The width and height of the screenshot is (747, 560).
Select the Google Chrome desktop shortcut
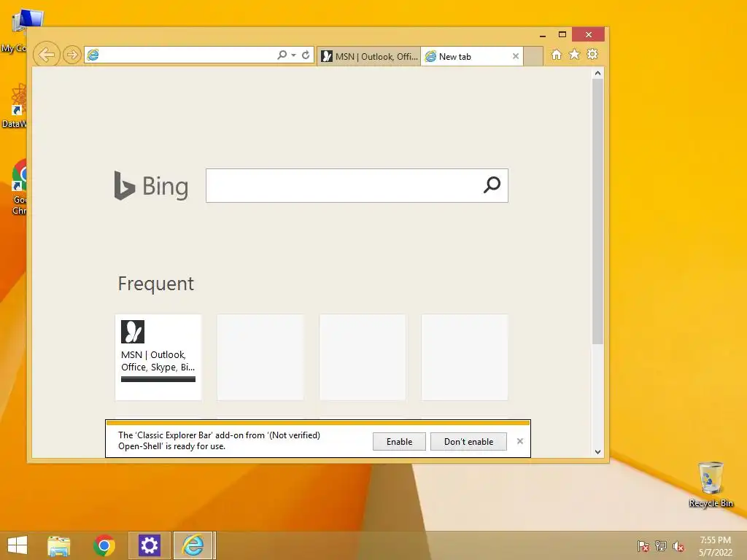point(18,187)
